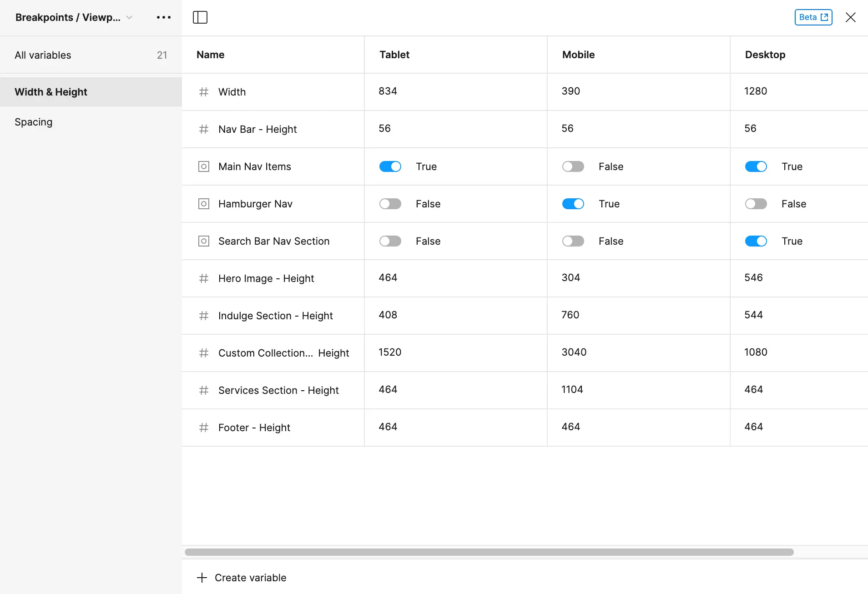The image size is (868, 594).
Task: Enable Hamburger Nav toggle for Desktop
Action: pos(756,204)
